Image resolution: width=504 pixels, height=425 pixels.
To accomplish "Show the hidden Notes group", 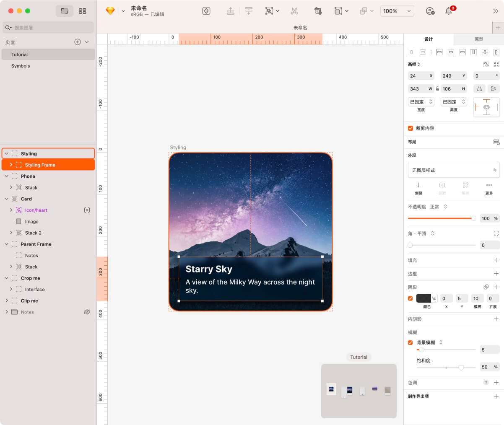I will (x=87, y=312).
